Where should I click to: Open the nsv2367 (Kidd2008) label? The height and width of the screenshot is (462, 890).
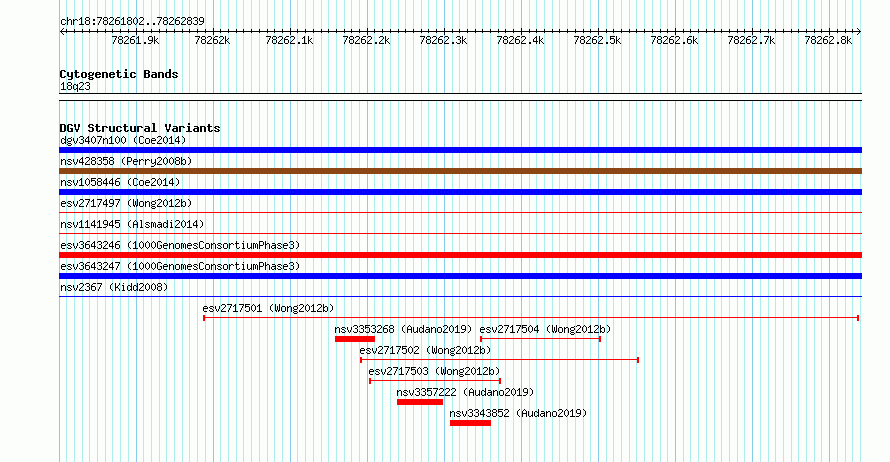click(114, 287)
